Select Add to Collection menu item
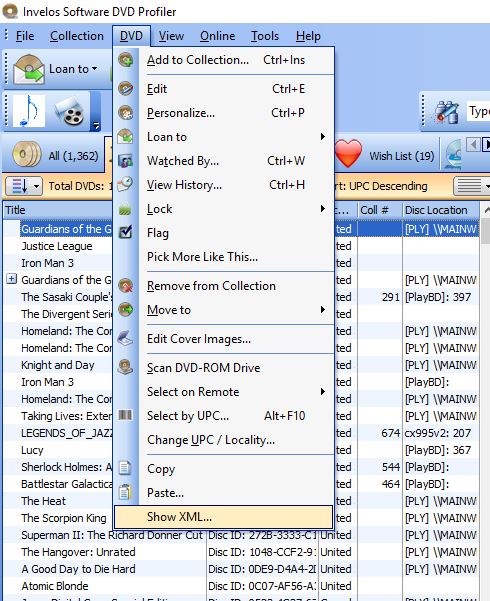Viewport: 490px width, 601px height. click(x=224, y=60)
